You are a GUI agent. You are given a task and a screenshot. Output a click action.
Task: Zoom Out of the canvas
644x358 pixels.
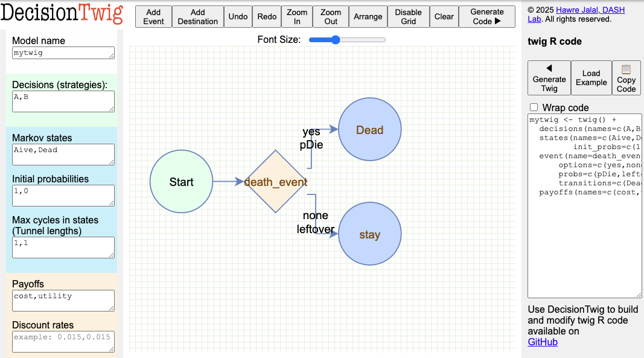click(x=331, y=17)
